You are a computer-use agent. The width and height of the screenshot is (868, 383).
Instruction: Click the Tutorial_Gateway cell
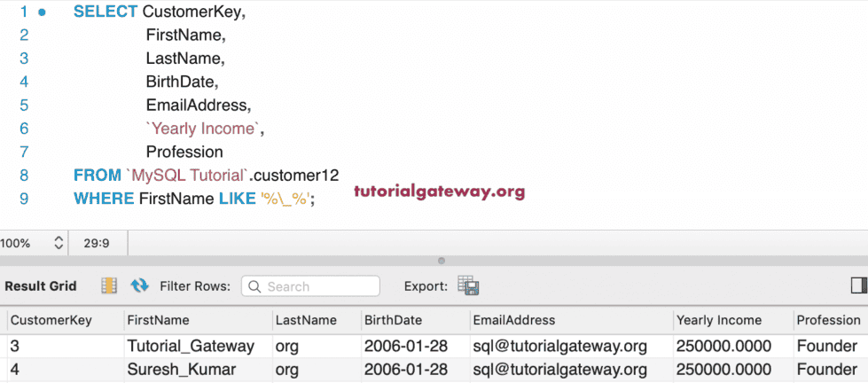[199, 347]
